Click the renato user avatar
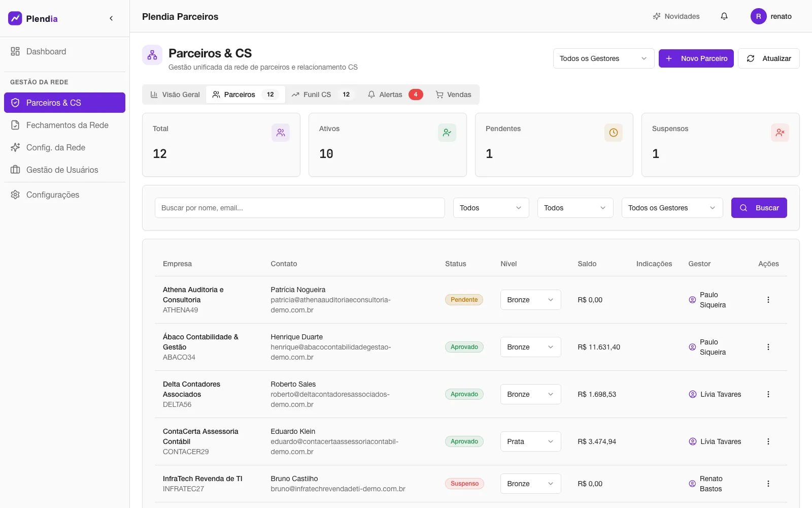 (758, 16)
